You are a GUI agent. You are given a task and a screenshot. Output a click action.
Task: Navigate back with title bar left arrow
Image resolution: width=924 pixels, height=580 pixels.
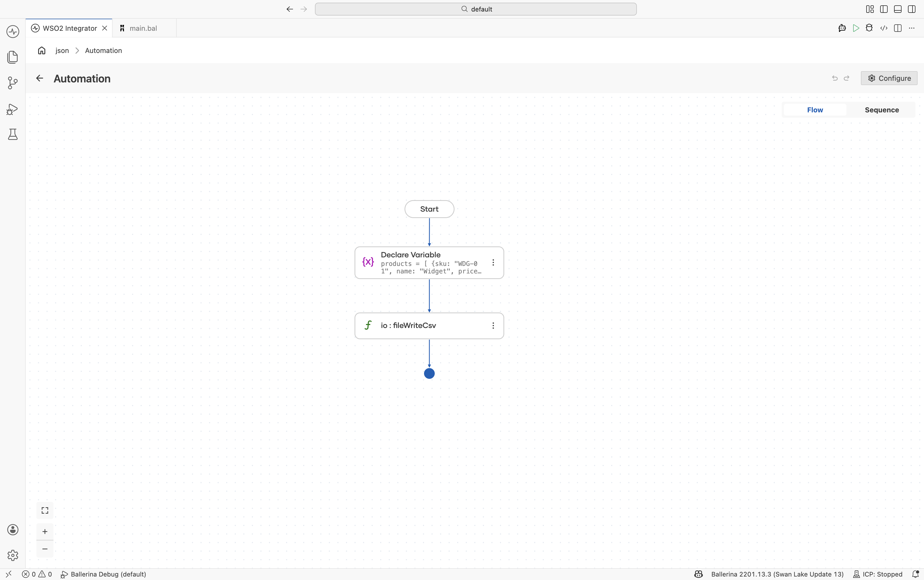290,9
